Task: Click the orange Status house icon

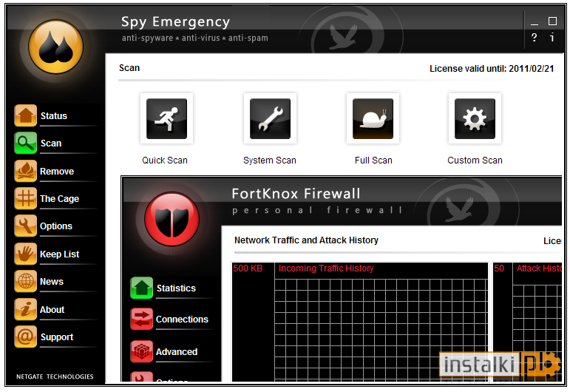Action: (x=25, y=115)
